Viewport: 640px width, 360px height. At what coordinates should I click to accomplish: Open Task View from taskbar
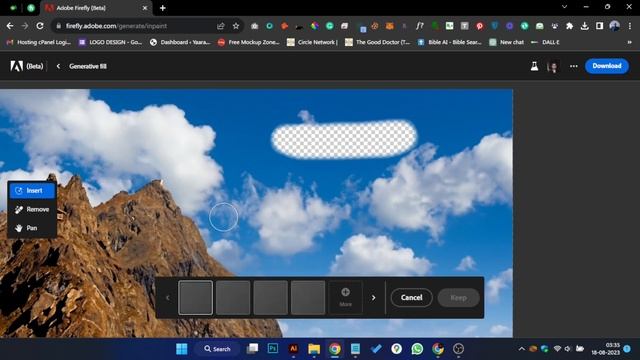pos(252,349)
